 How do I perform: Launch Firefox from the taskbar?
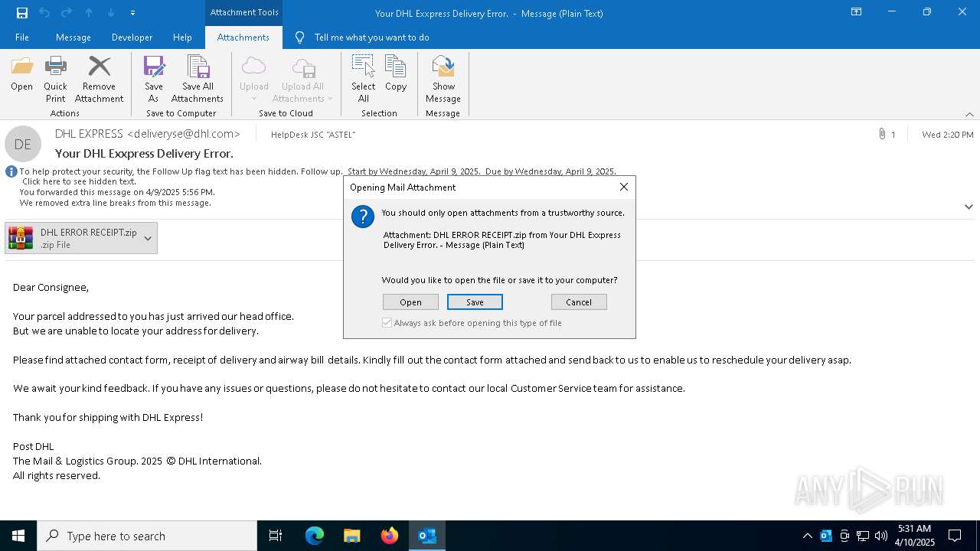[390, 536]
